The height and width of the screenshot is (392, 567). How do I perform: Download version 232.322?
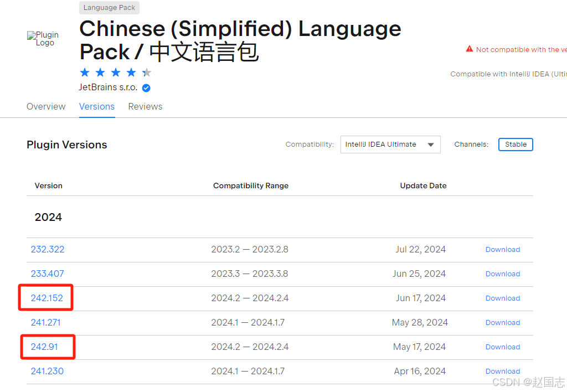(x=503, y=250)
